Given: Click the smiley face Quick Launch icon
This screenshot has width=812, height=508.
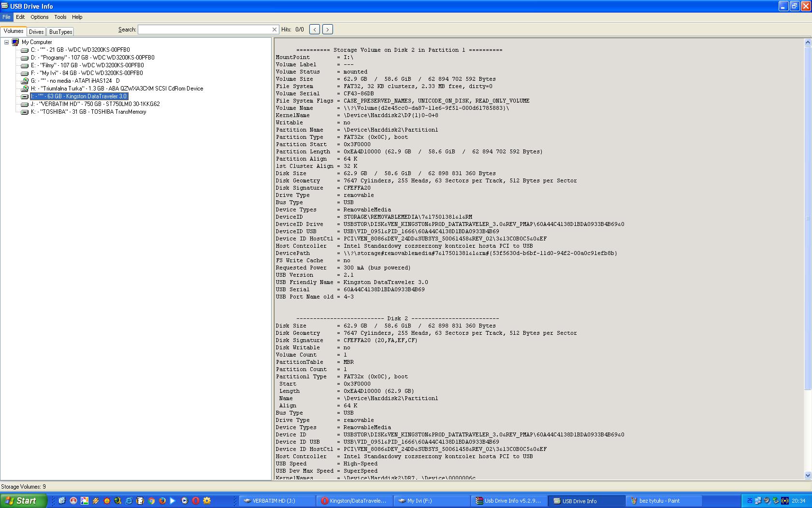Looking at the screenshot, I should [x=107, y=501].
